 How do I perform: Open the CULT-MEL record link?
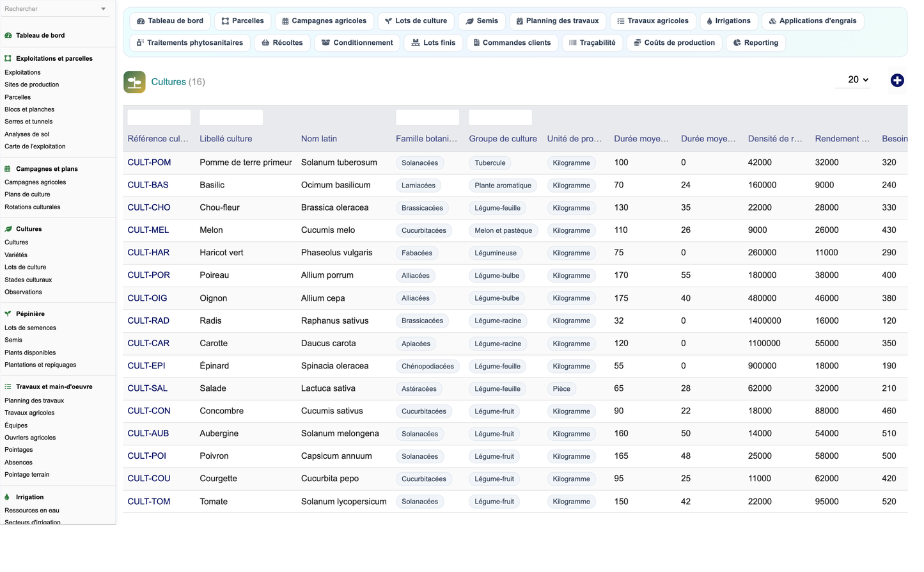tap(148, 230)
